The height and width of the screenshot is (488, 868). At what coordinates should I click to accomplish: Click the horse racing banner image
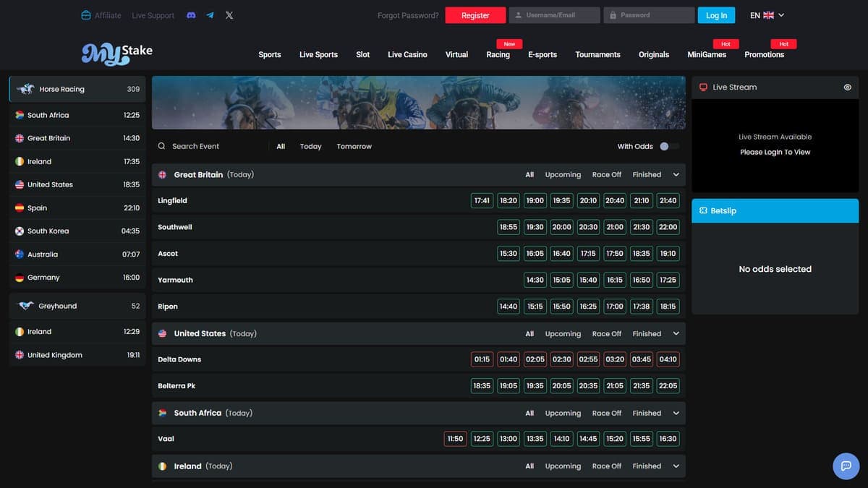pyautogui.click(x=419, y=103)
